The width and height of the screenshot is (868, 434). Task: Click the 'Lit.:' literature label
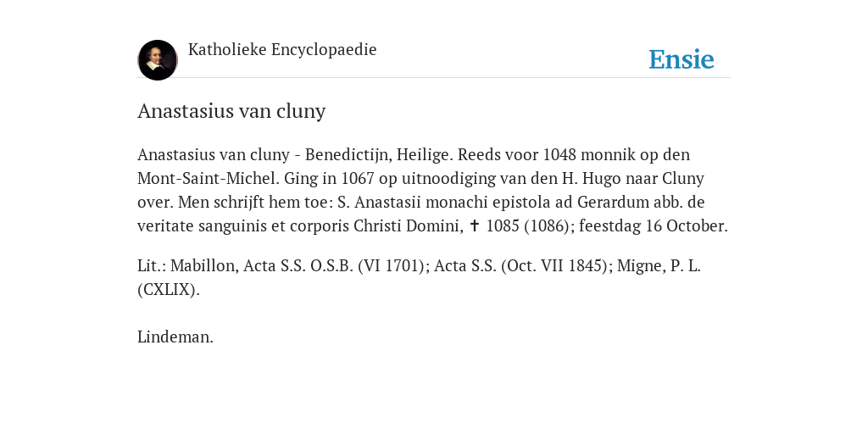[152, 265]
